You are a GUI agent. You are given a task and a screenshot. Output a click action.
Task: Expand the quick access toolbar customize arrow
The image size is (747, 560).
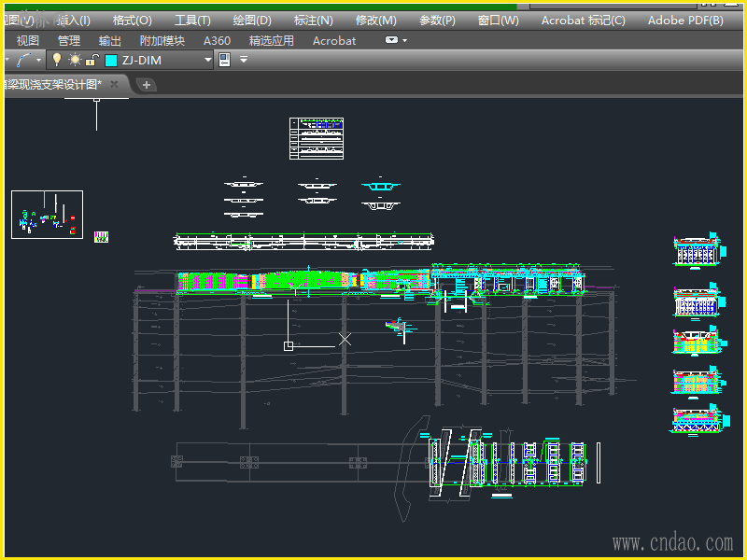244,60
